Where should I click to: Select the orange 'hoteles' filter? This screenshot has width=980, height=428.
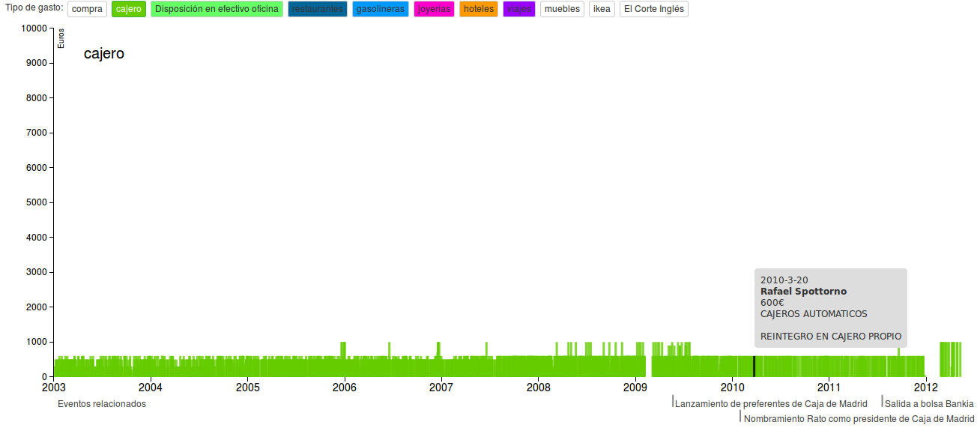click(x=478, y=9)
